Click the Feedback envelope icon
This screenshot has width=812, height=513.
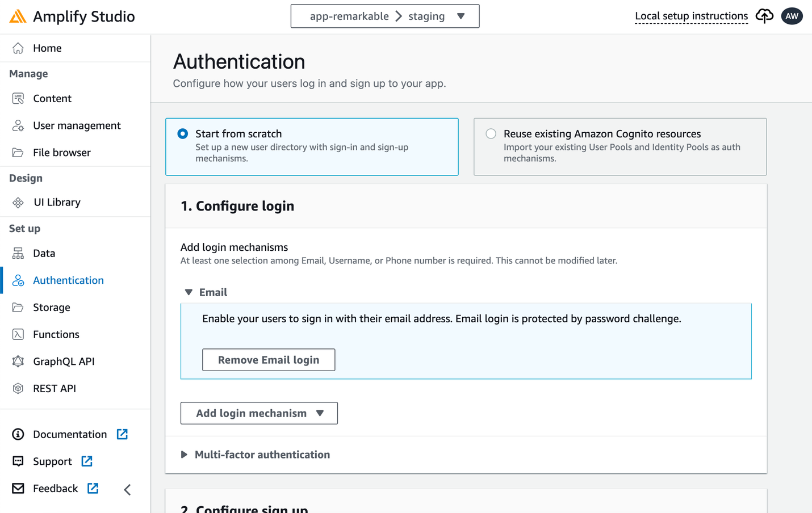[x=18, y=489]
